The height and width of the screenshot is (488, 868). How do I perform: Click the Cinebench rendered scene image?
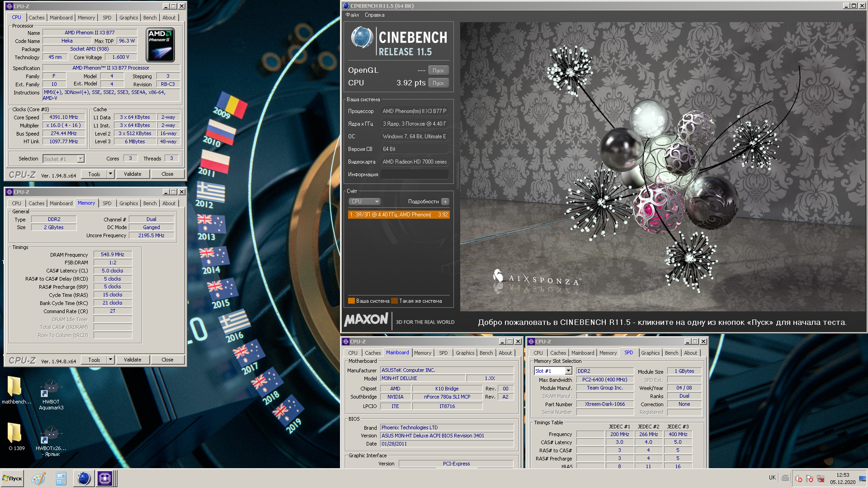click(x=663, y=166)
